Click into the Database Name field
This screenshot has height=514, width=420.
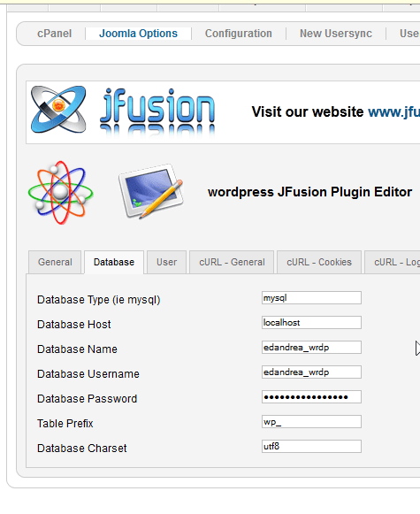[x=311, y=347]
